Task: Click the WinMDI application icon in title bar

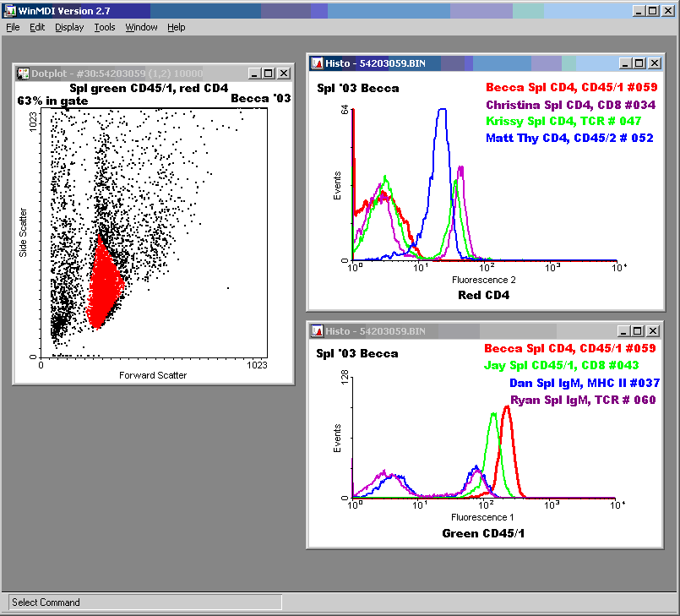Action: pyautogui.click(x=9, y=10)
